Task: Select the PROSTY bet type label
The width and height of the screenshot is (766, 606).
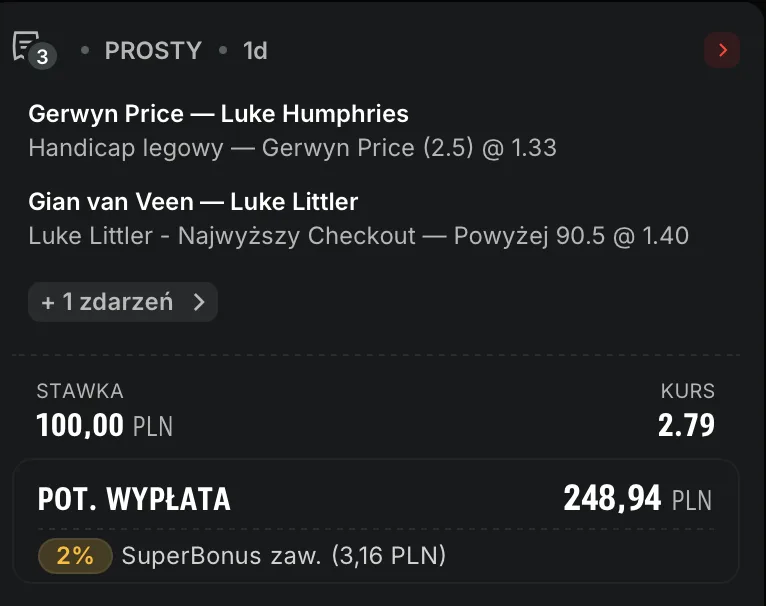Action: (x=153, y=50)
